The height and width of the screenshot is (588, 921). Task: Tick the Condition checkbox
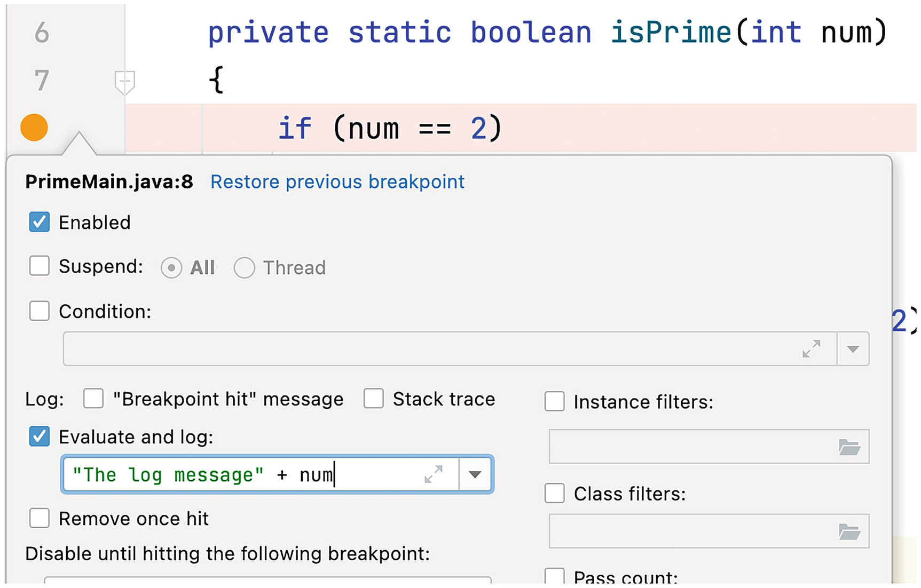point(40,311)
